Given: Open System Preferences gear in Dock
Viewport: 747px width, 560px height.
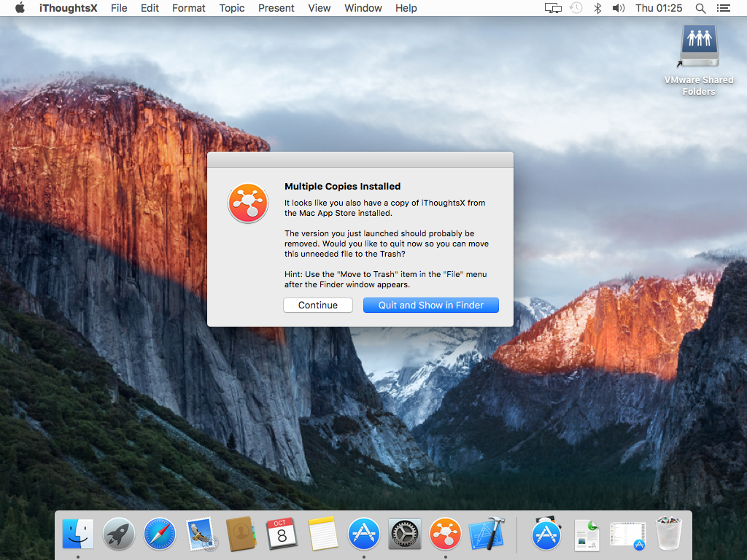Looking at the screenshot, I should (405, 534).
